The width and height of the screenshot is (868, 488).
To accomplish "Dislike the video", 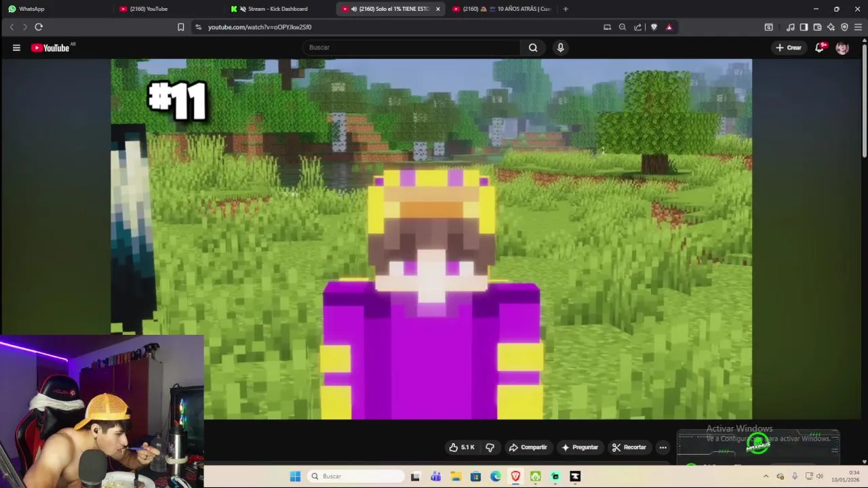I will 490,447.
